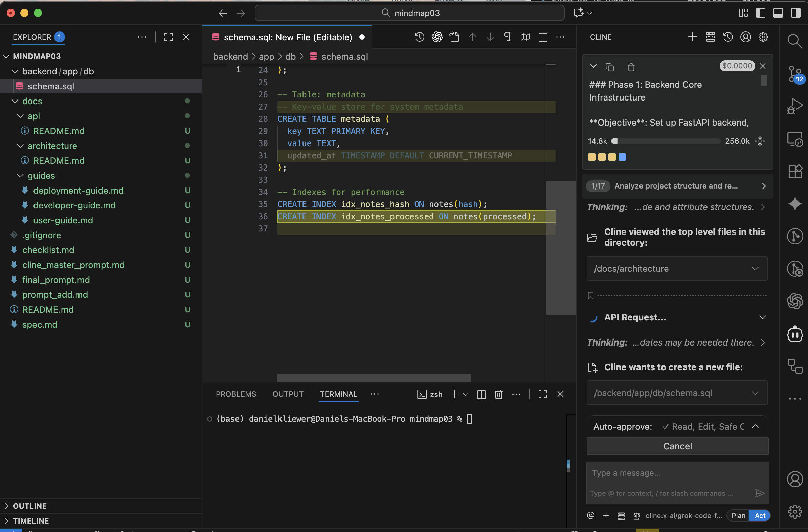808x532 pixels.
Task: Switch to the OUTPUT tab
Action: [x=288, y=394]
